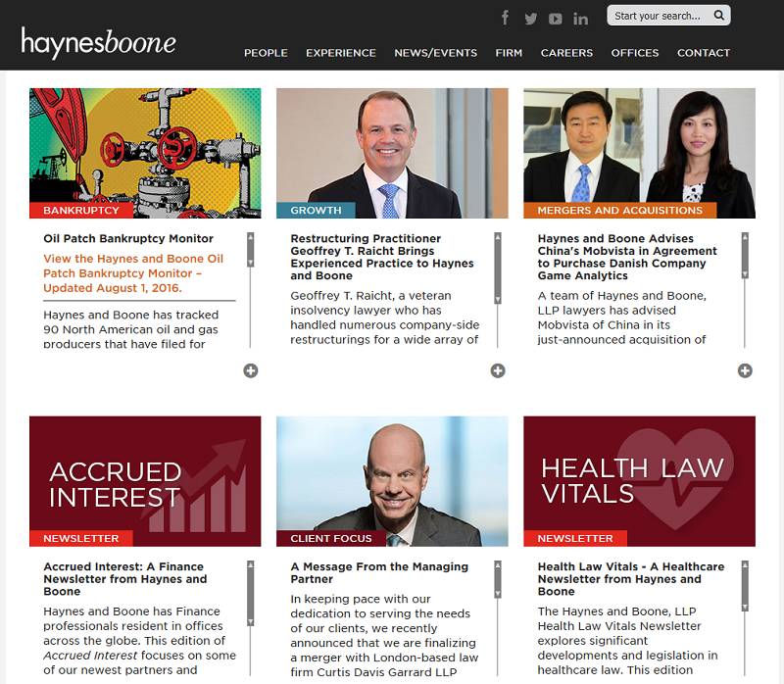Click the scrollbar thumb of Bankruptcy Monitor text
This screenshot has width=784, height=684.
251,250
